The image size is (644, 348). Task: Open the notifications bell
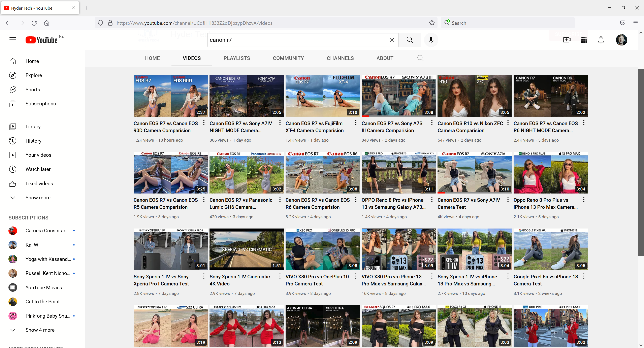[601, 40]
